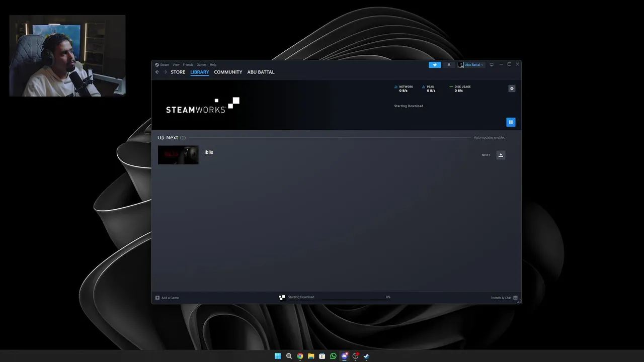Open the Games menu
644x362 pixels.
(201, 65)
